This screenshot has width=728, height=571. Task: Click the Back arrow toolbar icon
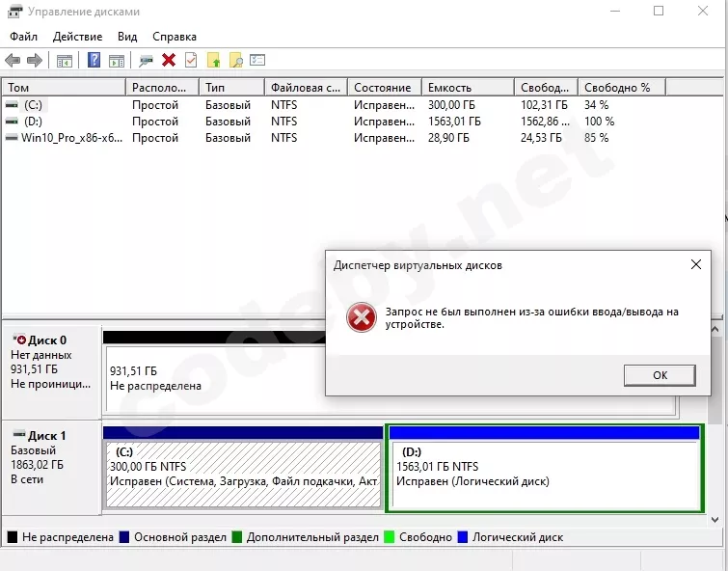pos(13,60)
